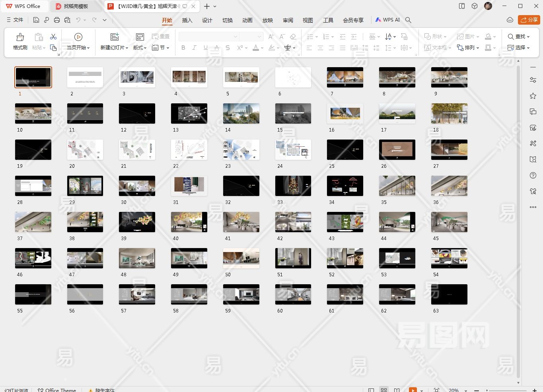Click the Format Painter (格式刷) icon
The image size is (543, 392).
pyautogui.click(x=20, y=38)
